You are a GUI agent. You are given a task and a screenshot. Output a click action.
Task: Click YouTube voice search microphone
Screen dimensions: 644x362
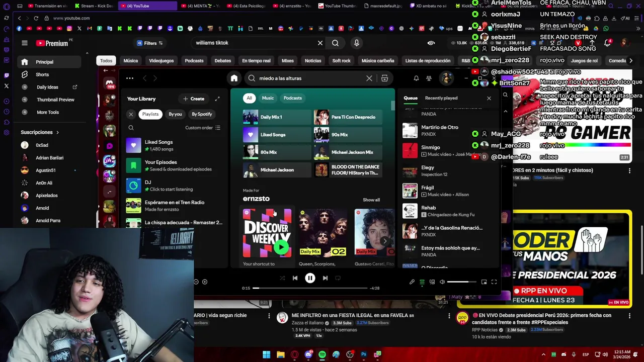(x=356, y=43)
